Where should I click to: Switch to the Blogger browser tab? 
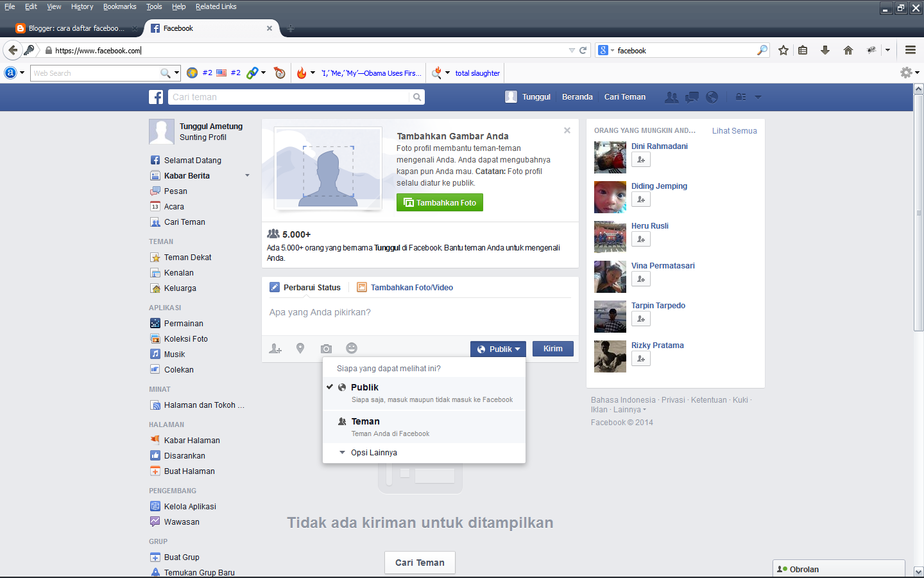77,28
